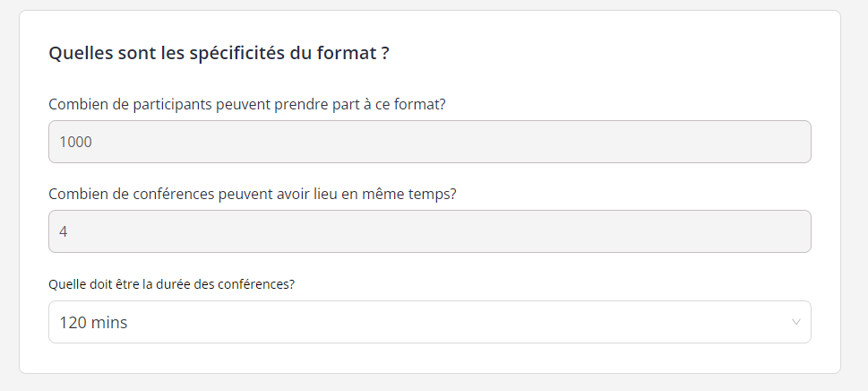Click the "4" value in conferences field
The width and height of the screenshot is (868, 391).
tap(64, 231)
